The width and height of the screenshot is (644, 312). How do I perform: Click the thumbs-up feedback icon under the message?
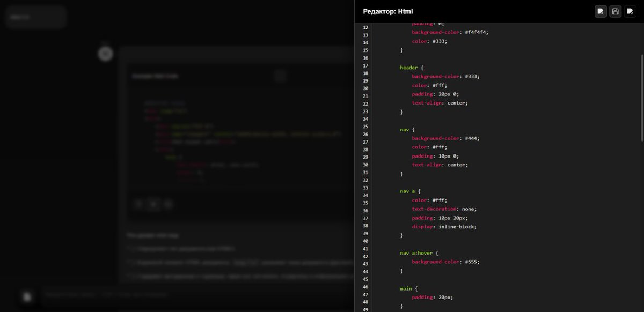[153, 204]
